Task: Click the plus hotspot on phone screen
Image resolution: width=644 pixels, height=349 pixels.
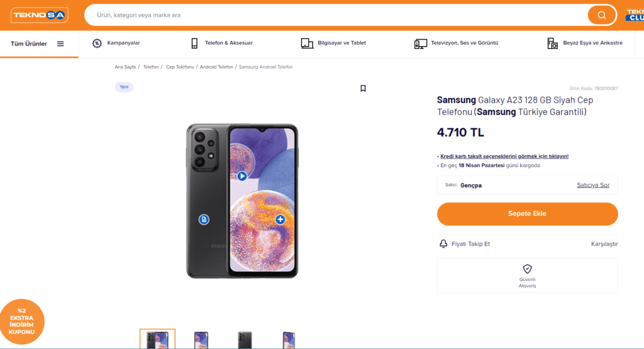Action: coord(280,219)
